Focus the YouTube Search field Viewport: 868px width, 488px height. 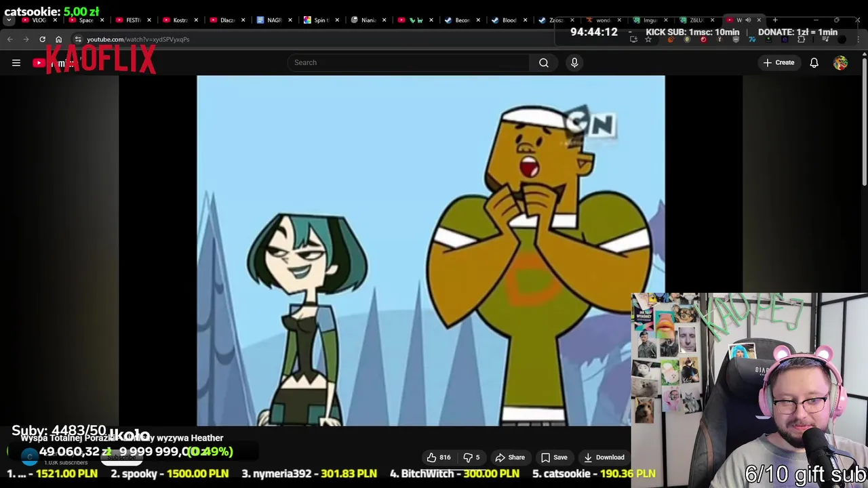tap(409, 62)
